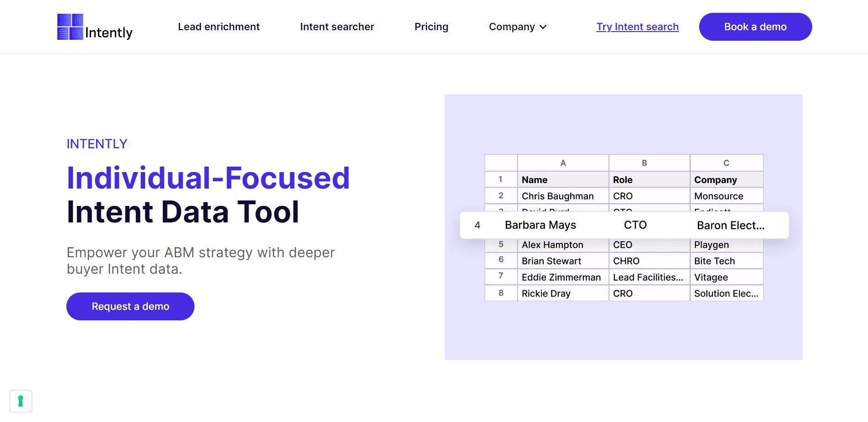Viewport: 868px width, 422px height.
Task: Click the CHRO role cell
Action: [649, 261]
